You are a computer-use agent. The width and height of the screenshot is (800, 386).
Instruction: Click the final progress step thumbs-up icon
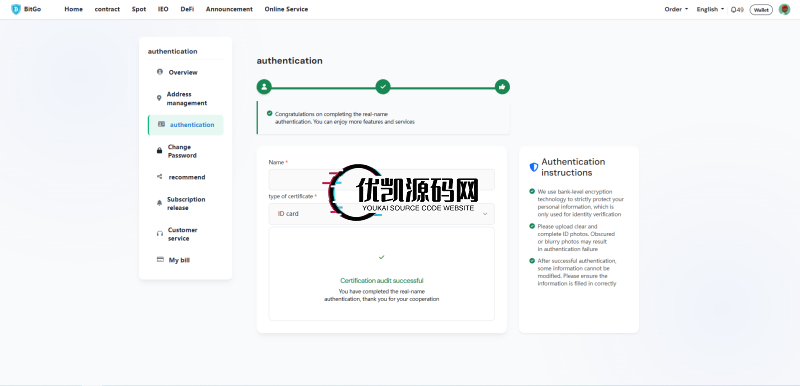pos(502,87)
